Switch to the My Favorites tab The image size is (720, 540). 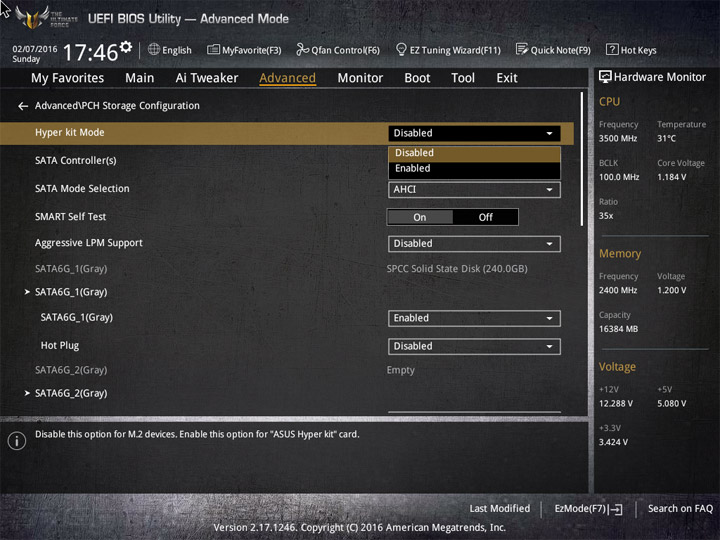[x=68, y=78]
